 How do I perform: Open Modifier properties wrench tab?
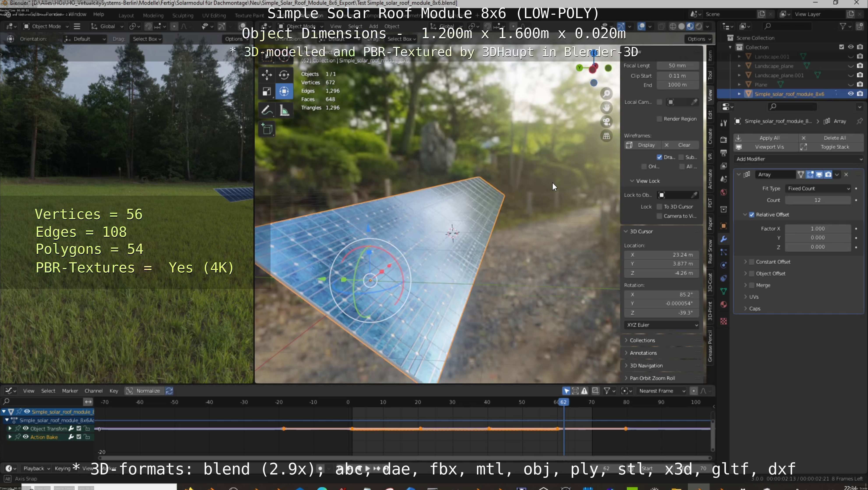pos(723,239)
